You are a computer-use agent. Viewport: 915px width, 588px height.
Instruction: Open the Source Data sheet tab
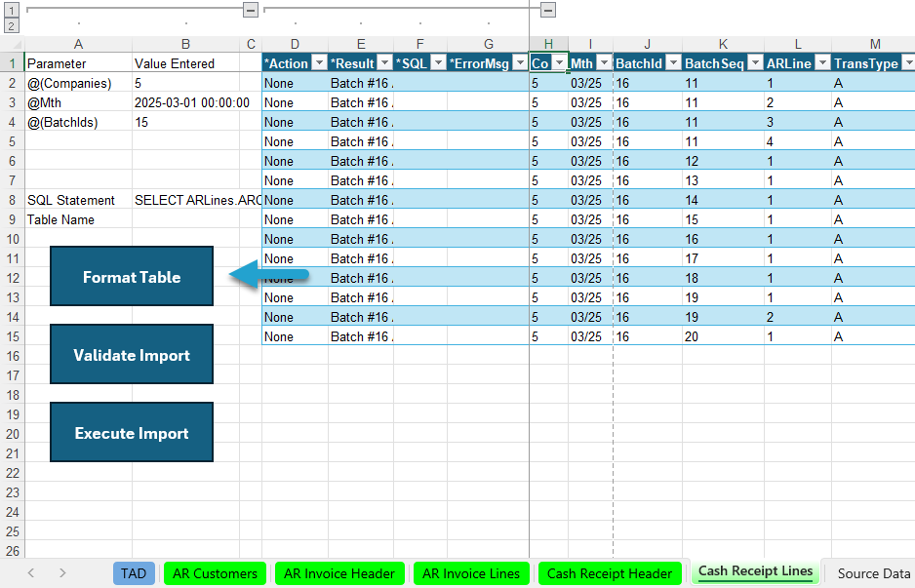[874, 573]
